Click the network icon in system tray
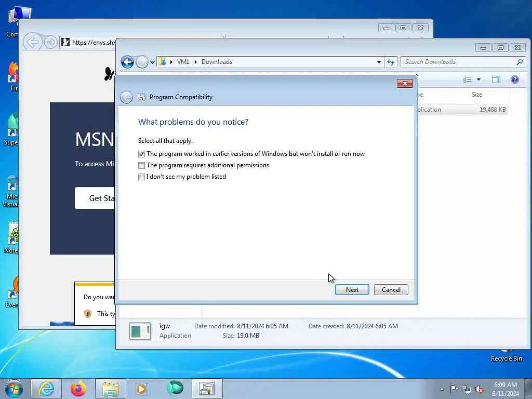Viewport: 532px width, 399px height. [467, 389]
